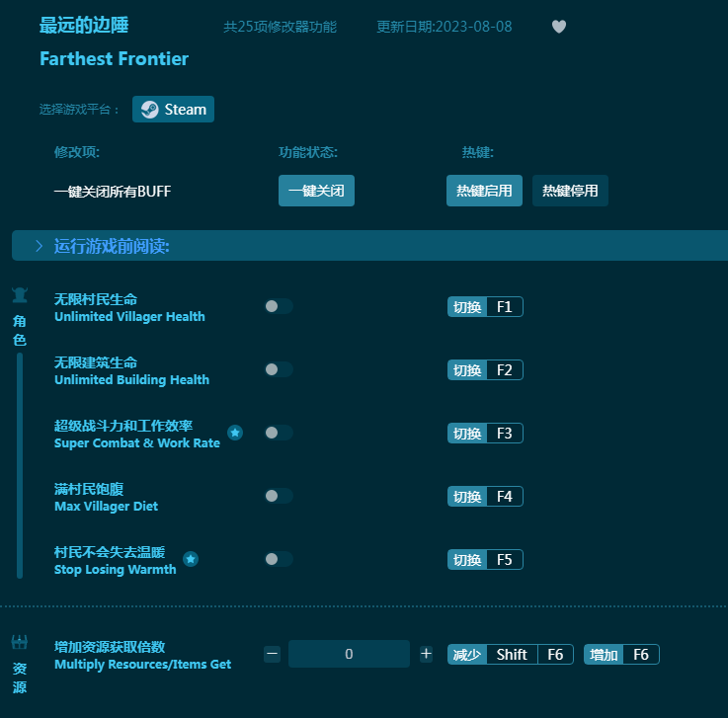
Task: Toggle Unlimited Villager Health switch
Action: tap(279, 306)
